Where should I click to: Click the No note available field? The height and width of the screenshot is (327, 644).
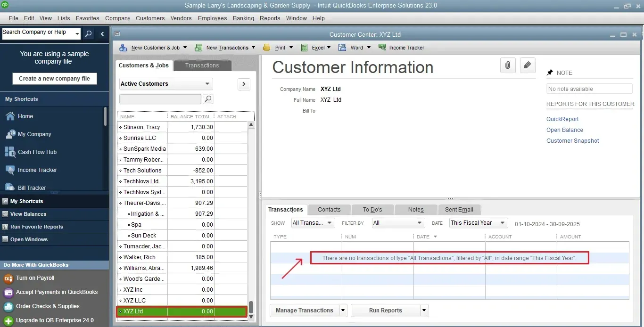click(x=590, y=89)
